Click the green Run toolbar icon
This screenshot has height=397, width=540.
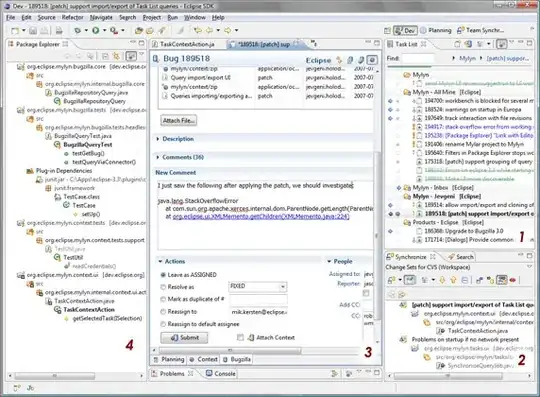[x=95, y=31]
